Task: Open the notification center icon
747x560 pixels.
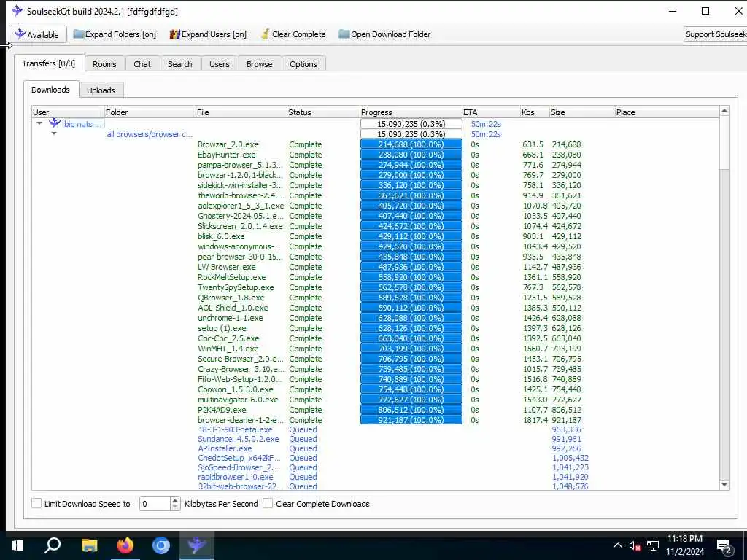Action: click(x=724, y=546)
